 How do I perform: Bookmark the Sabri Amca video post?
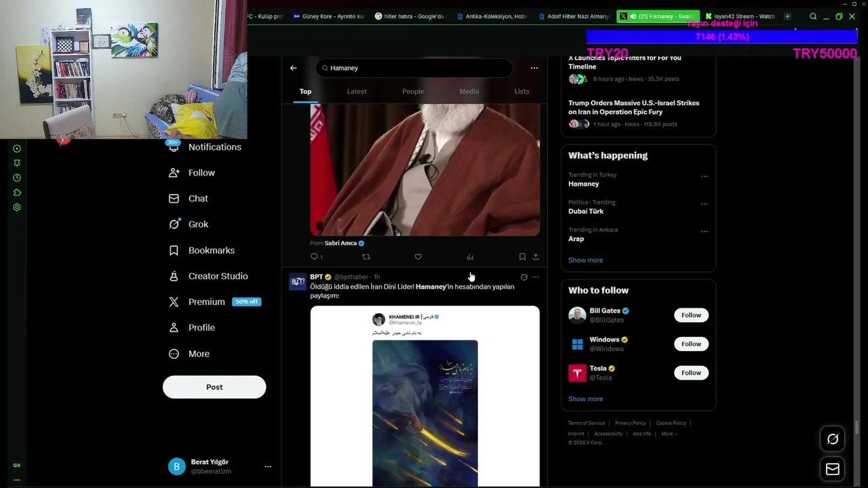[x=522, y=257]
